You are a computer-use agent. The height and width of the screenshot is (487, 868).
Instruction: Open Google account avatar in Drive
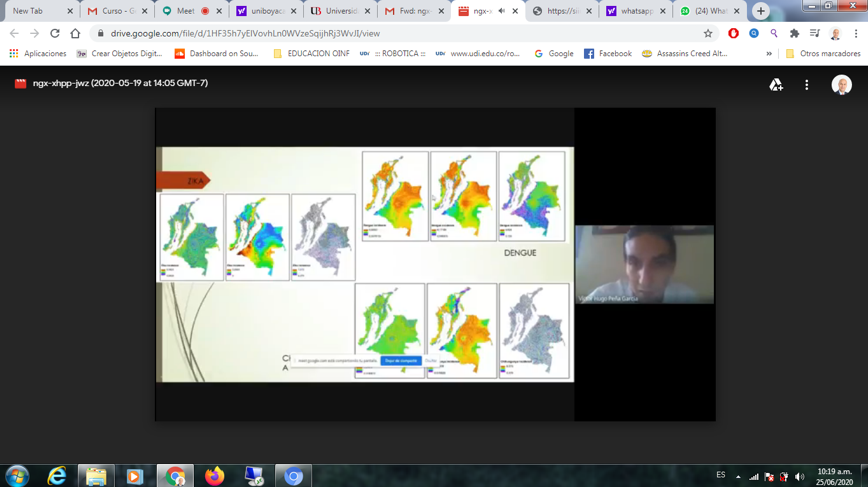(x=841, y=85)
